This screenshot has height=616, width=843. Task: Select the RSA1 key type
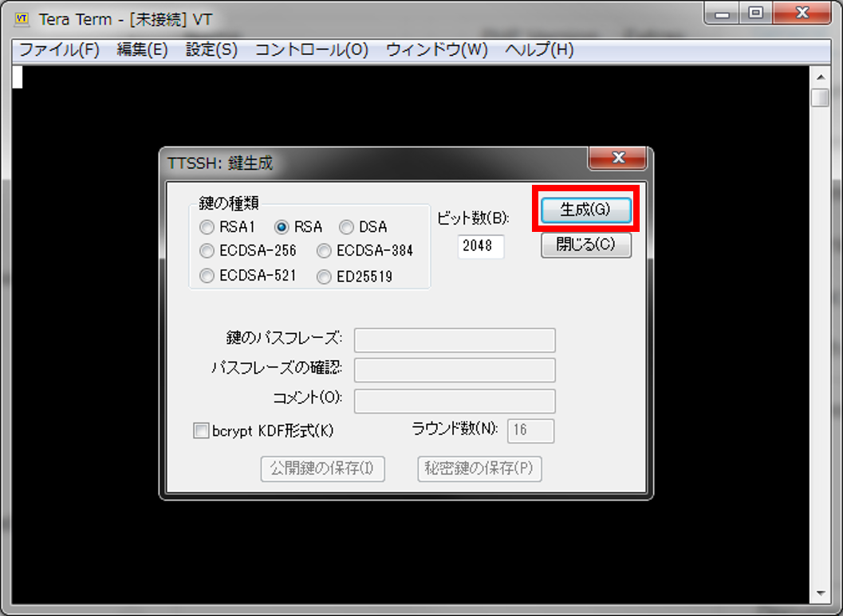pos(207,227)
